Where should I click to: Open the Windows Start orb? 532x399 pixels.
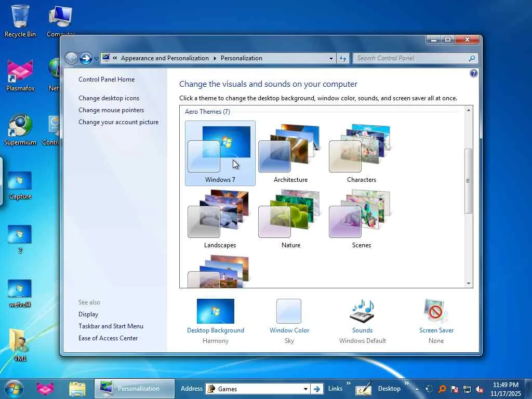pyautogui.click(x=14, y=389)
